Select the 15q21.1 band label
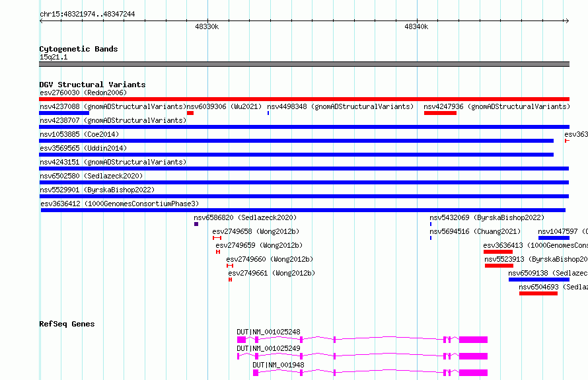 point(54,57)
